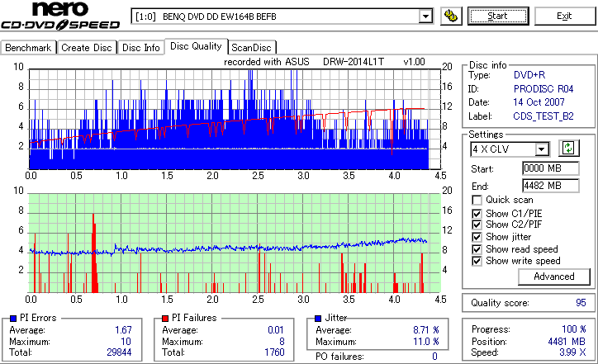Go to the Disc Info tab
This screenshot has height=364, width=598.
pyautogui.click(x=140, y=48)
